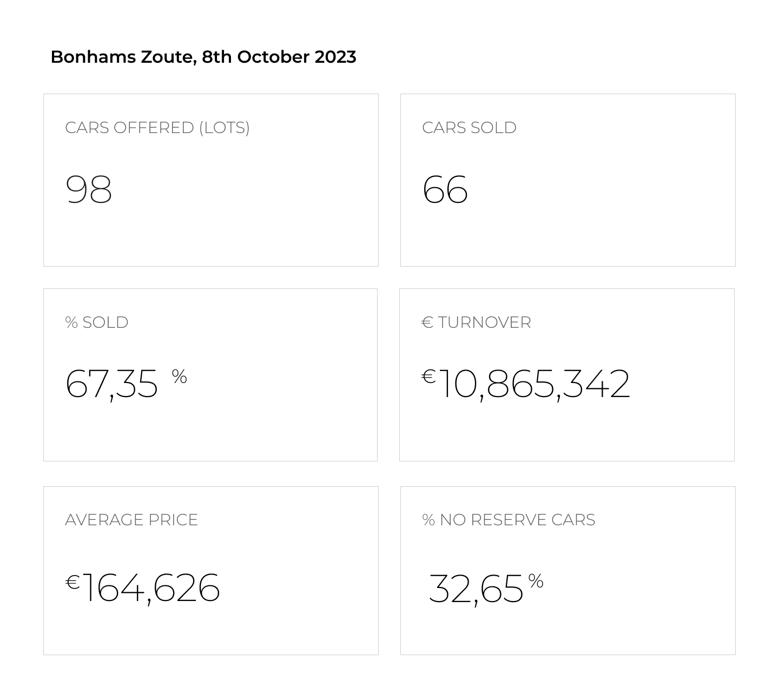Screen dimensions: 779x700
Task: Click percent symbol next to 67,35
Action: [180, 377]
